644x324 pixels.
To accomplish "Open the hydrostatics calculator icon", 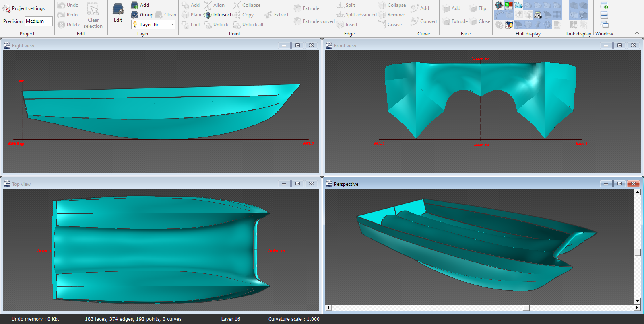I will point(538,15).
